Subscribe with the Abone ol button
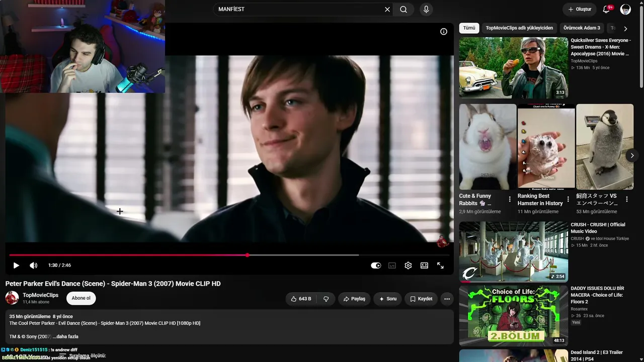Screen dimensions: 644x362 click(81, 298)
